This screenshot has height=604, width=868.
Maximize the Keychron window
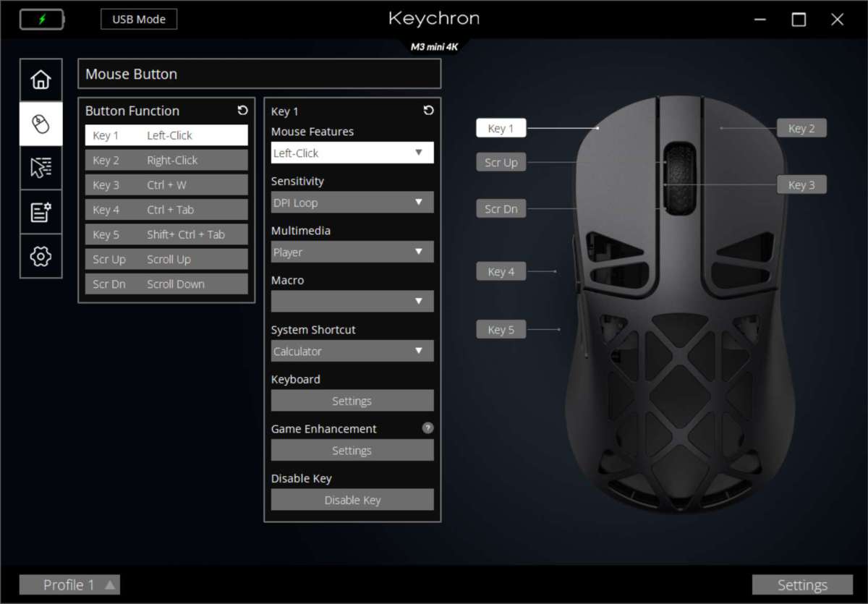pyautogui.click(x=799, y=20)
